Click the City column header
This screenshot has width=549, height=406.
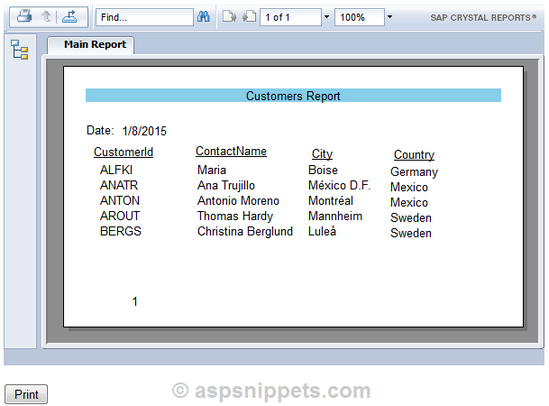tap(322, 154)
